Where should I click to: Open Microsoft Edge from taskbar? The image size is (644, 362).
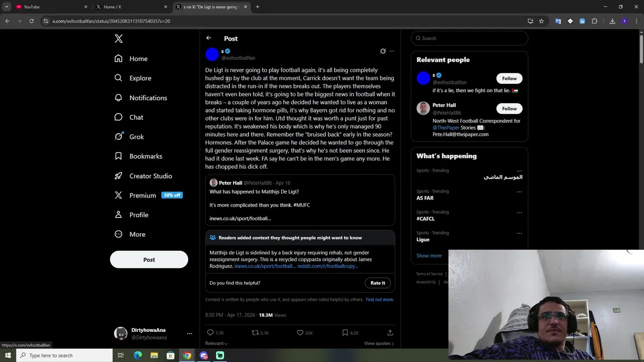138,355
